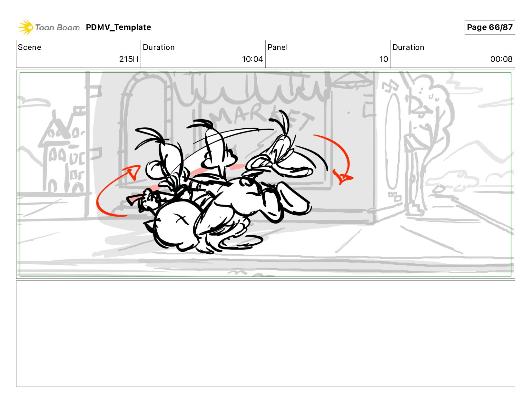Select the Scene label
The width and height of the screenshot is (532, 411).
(x=30, y=47)
